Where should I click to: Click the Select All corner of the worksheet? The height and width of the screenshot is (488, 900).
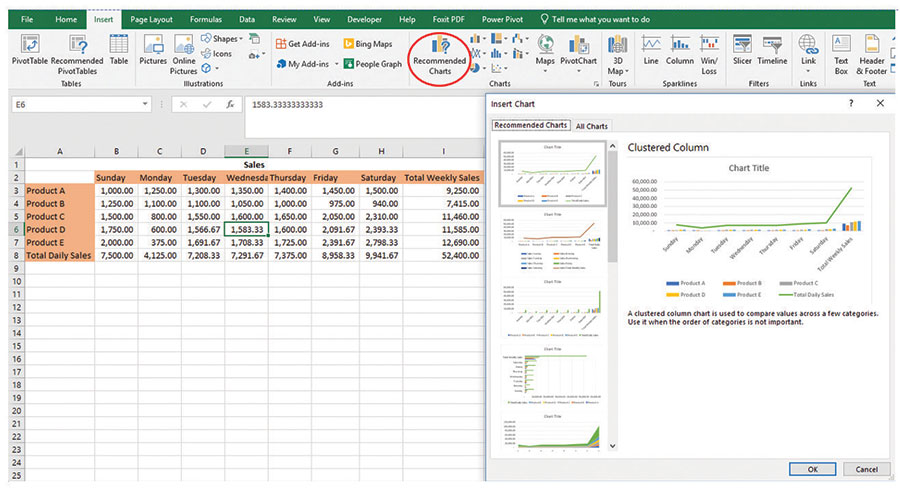click(x=18, y=152)
